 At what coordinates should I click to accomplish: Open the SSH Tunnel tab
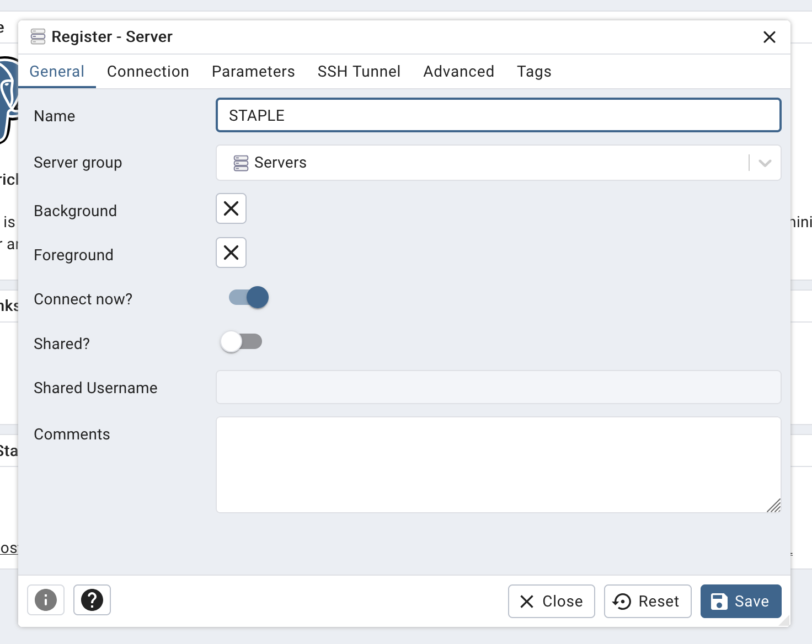tap(359, 72)
